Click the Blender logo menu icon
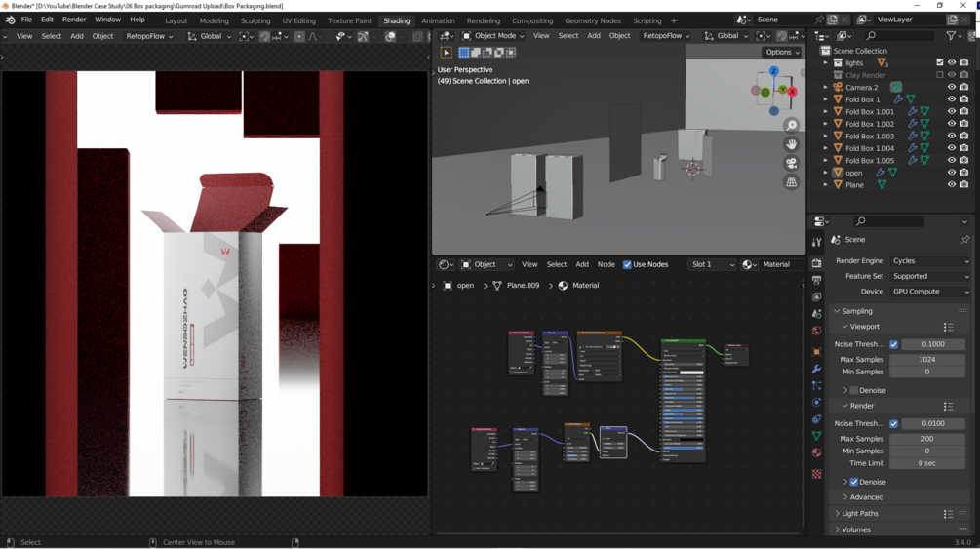This screenshot has height=549, width=980. 10,20
